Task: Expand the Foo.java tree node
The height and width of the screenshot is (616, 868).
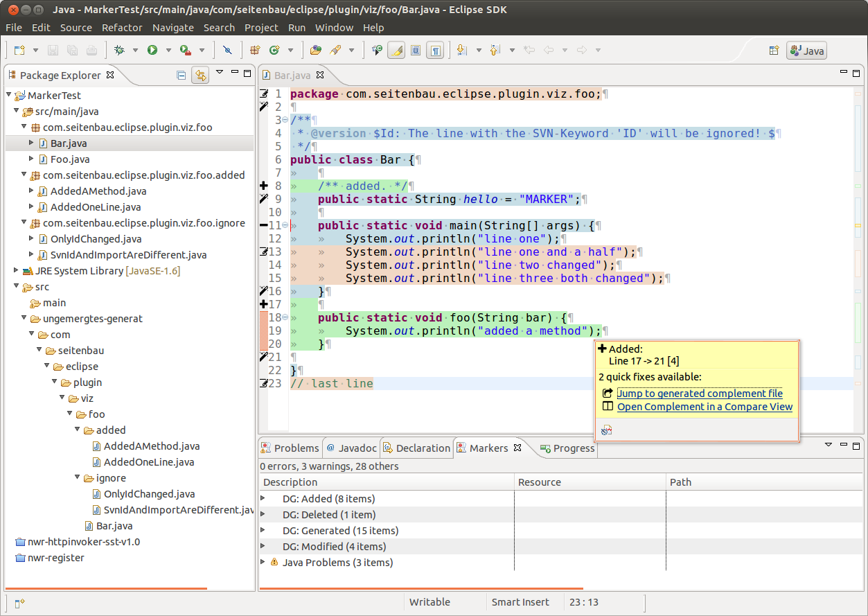Action: click(31, 159)
